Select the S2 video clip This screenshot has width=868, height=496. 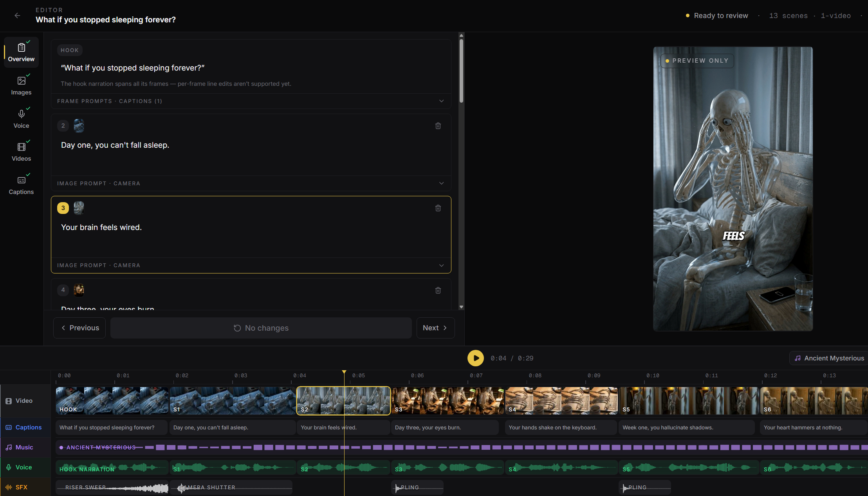(x=343, y=401)
